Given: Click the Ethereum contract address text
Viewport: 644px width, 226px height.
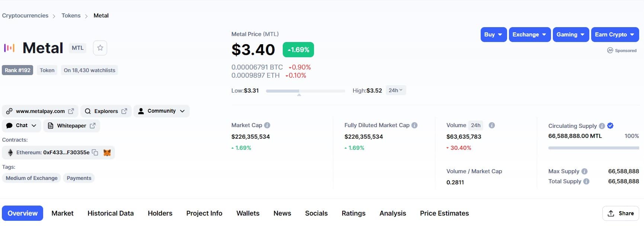Looking at the screenshot, I should pos(66,152).
